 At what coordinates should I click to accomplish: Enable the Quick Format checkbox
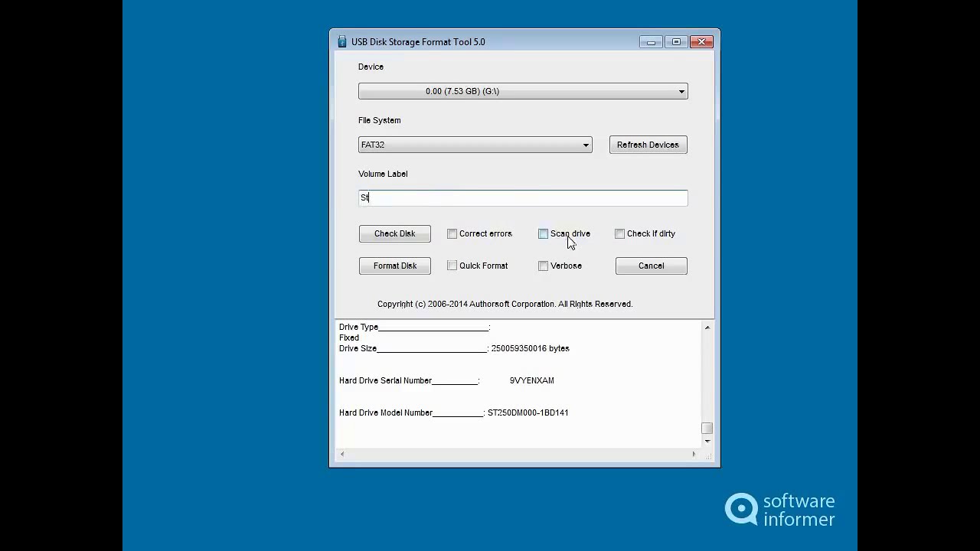tap(452, 266)
